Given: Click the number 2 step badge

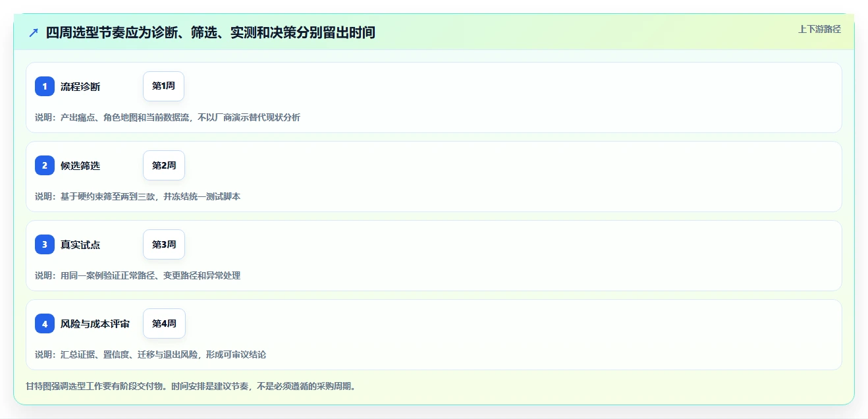Looking at the screenshot, I should [45, 165].
